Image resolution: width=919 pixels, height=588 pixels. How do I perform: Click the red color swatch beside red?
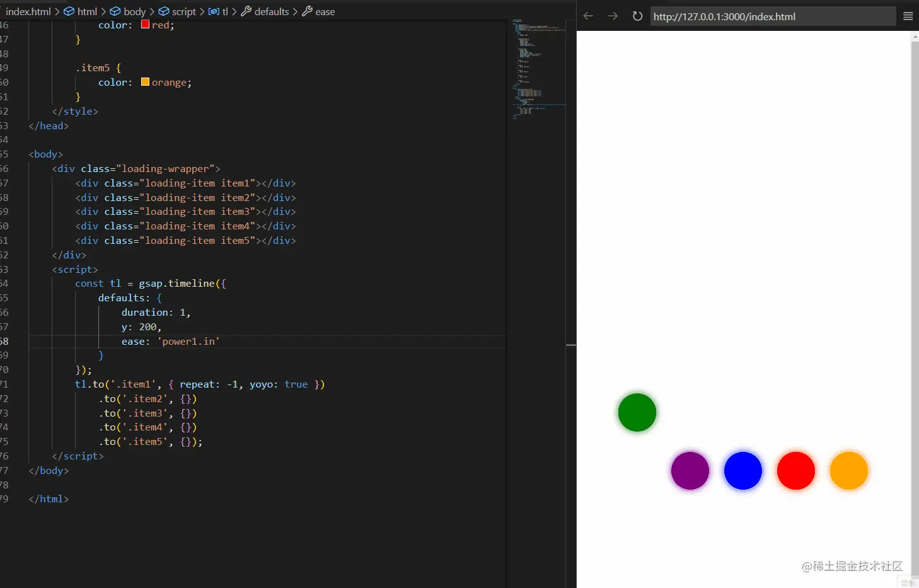point(145,24)
